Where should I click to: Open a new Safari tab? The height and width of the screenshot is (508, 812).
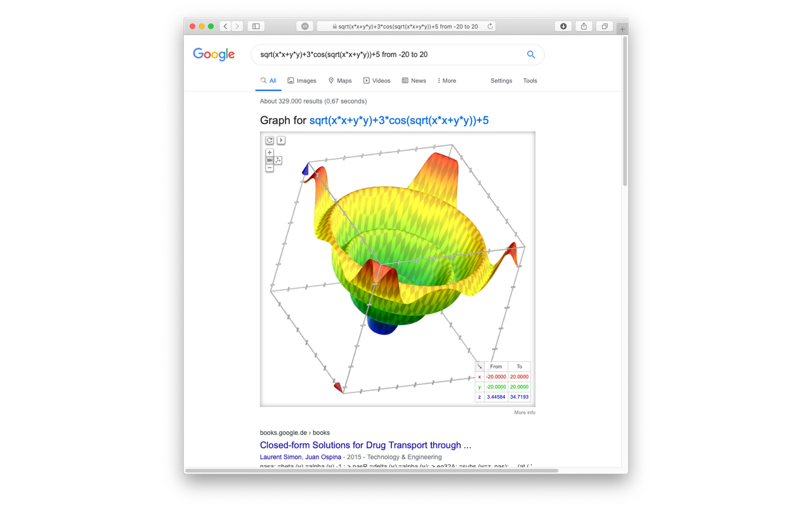622,29
